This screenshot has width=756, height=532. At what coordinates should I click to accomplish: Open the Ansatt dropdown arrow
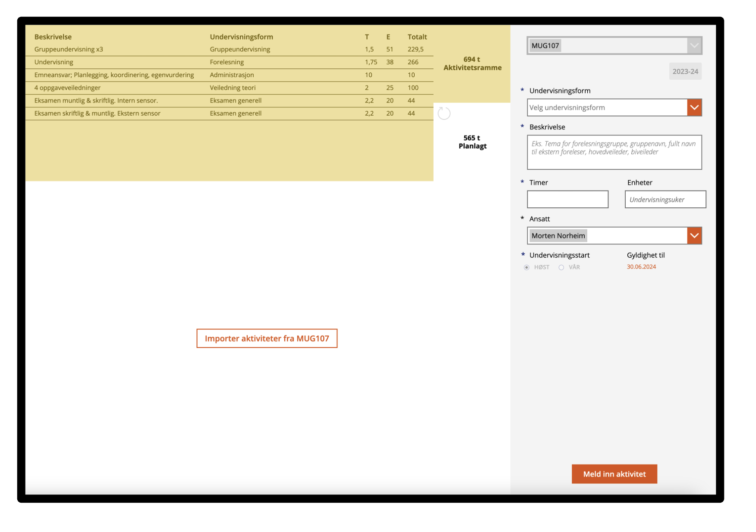pos(694,236)
